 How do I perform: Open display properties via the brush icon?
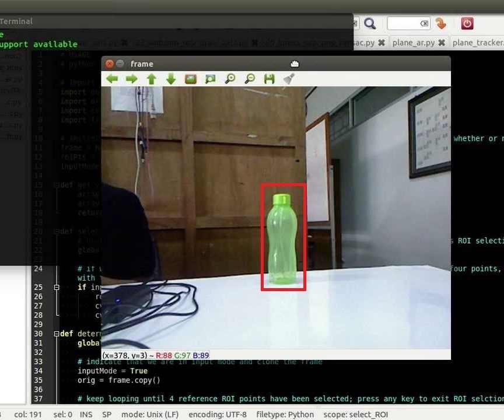tap(288, 78)
